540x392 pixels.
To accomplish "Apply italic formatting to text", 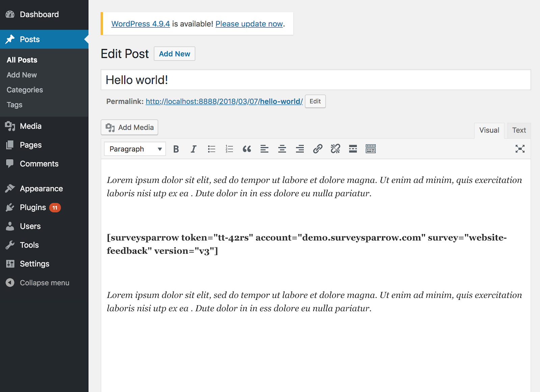I will click(193, 149).
